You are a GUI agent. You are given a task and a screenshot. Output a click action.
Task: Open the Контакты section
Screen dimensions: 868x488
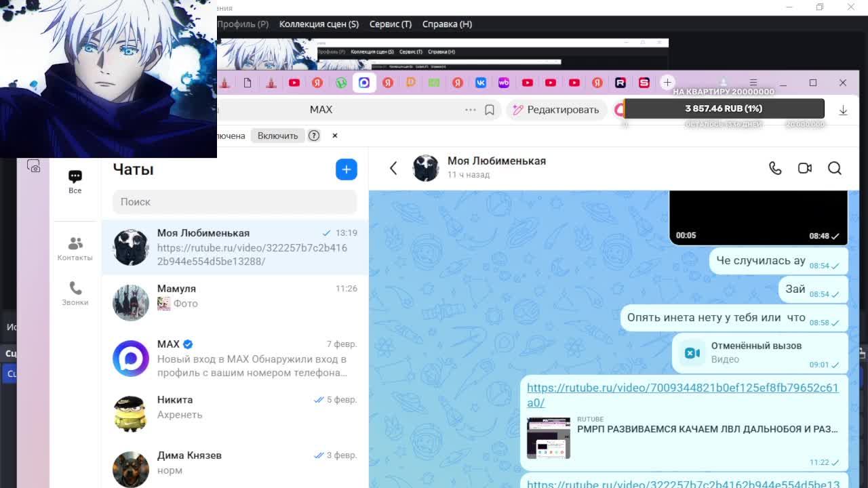(75, 249)
